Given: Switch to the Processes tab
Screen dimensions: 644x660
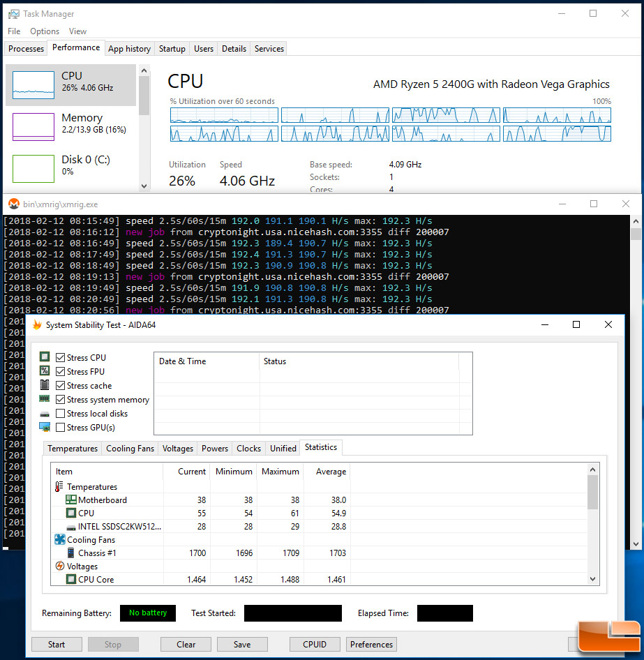Looking at the screenshot, I should click(x=26, y=48).
